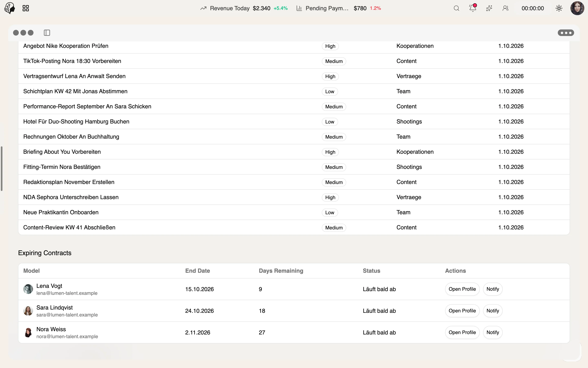Viewport: 588px width, 368px height.
Task: Click Nora Weiss's avatar
Action: tap(28, 332)
